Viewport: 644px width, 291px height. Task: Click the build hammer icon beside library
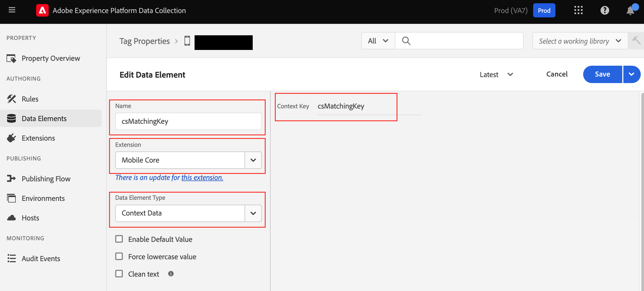pyautogui.click(x=636, y=41)
